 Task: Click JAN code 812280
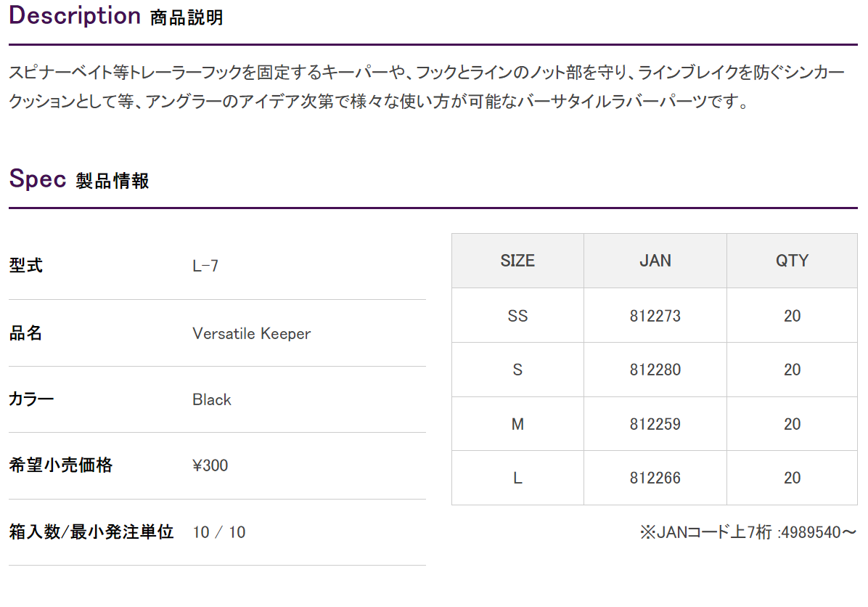pyautogui.click(x=655, y=370)
